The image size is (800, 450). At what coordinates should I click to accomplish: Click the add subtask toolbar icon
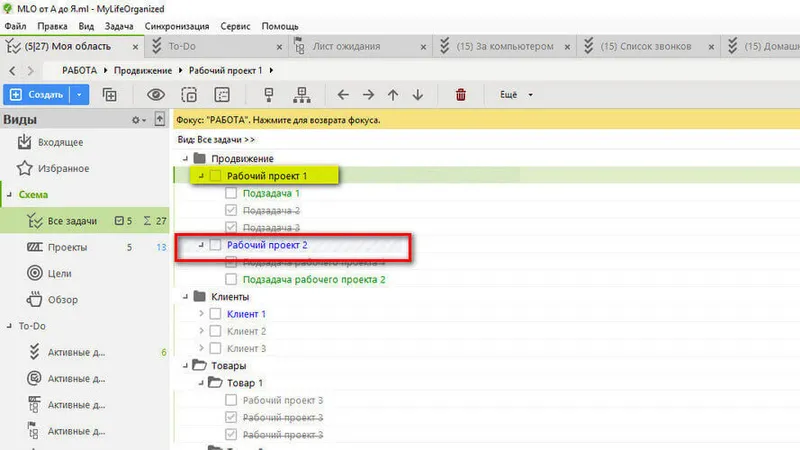tap(109, 94)
